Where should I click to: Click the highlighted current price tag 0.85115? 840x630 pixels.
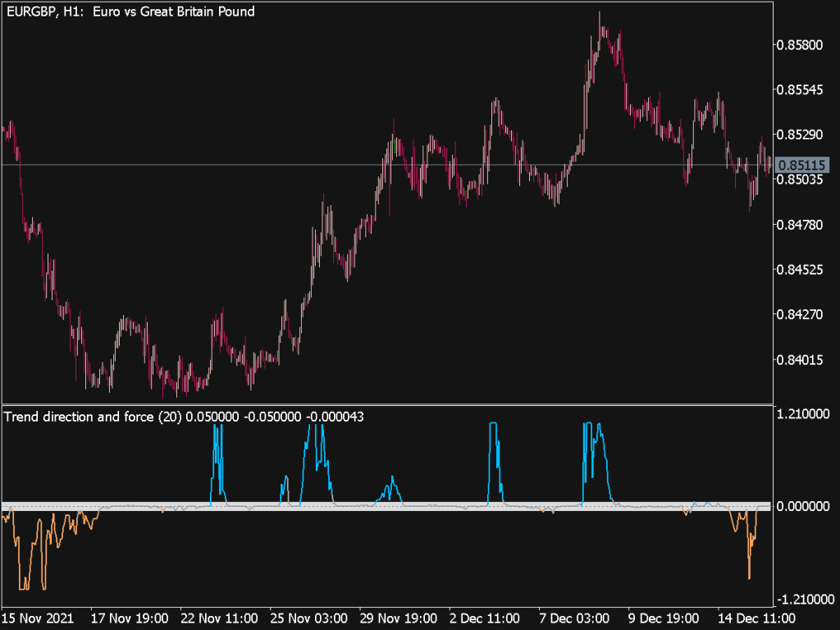click(801, 166)
